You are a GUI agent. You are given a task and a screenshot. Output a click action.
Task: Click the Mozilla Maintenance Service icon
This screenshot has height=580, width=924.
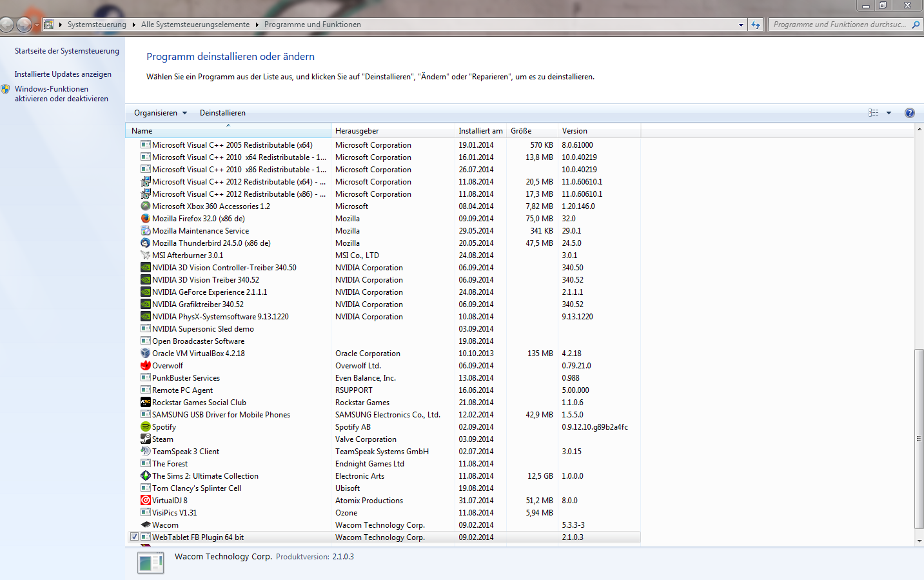(146, 230)
